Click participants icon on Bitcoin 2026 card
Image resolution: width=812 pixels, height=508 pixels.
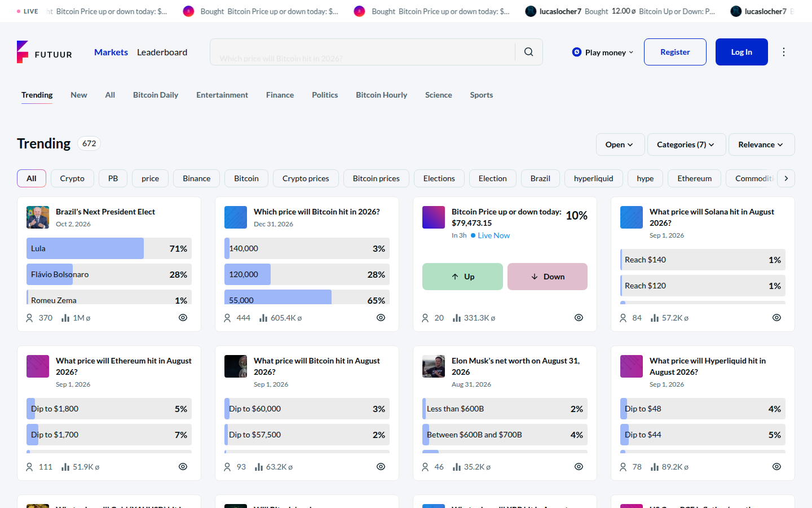[227, 318]
